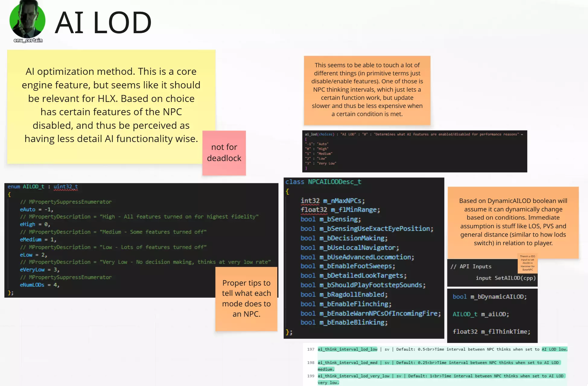Select the 'Based on DynamicAILOD boolean' sticky note

click(x=513, y=222)
